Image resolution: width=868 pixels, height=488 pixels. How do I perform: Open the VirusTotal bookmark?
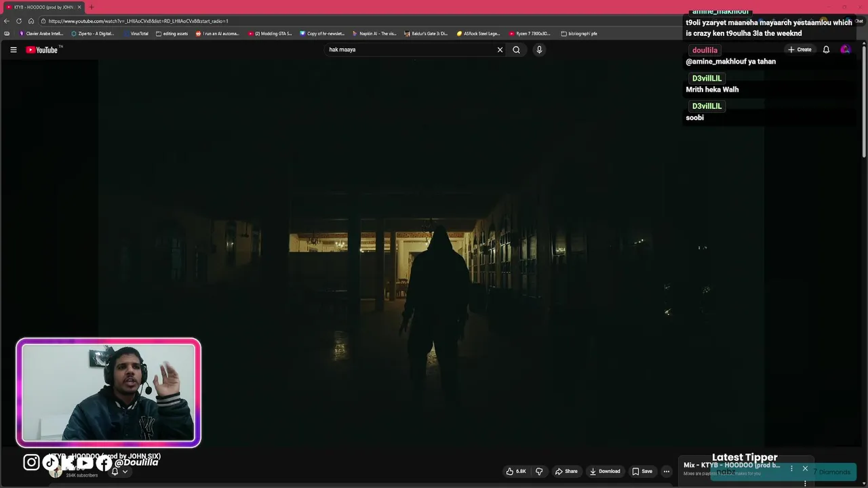click(x=136, y=33)
